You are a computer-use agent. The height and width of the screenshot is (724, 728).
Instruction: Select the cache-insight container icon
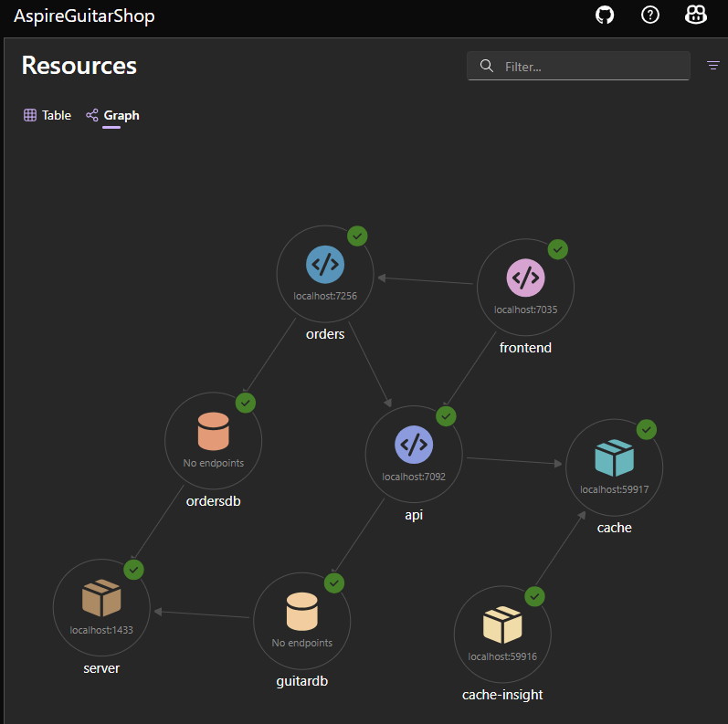click(502, 624)
